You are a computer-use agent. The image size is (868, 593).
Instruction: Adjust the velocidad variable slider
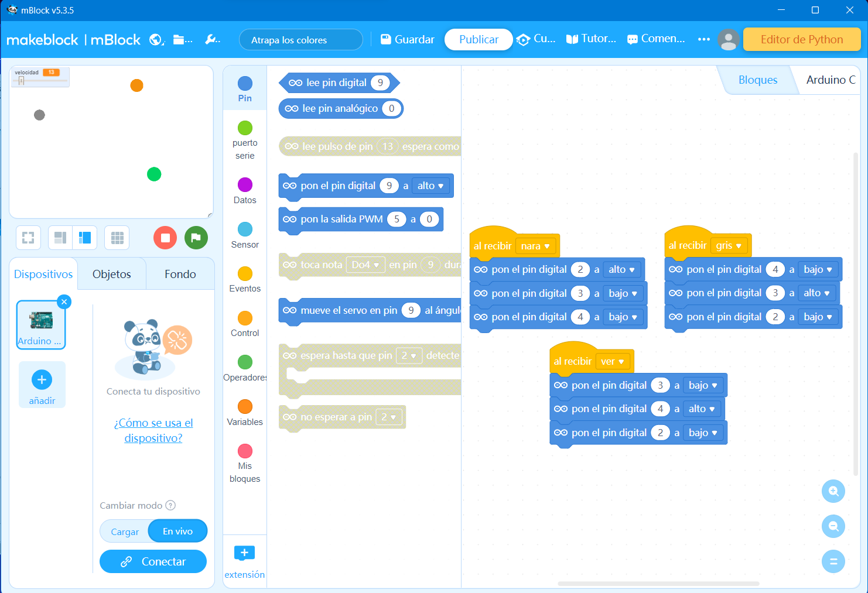pos(22,81)
